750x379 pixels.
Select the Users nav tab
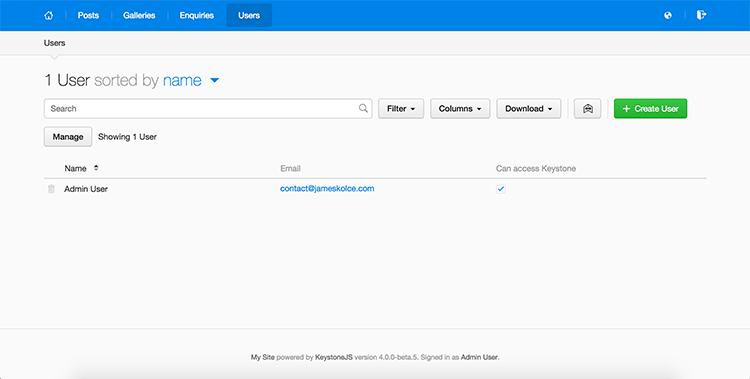[x=249, y=15]
